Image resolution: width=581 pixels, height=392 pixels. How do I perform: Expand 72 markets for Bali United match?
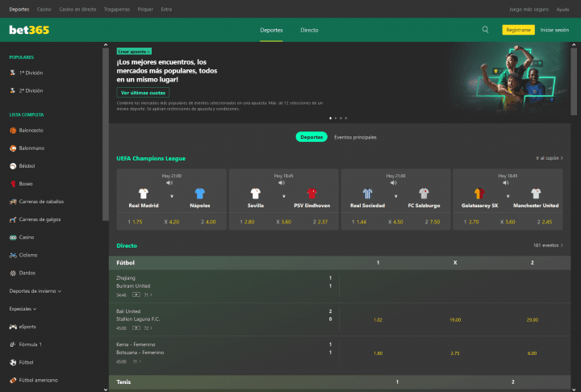click(148, 328)
